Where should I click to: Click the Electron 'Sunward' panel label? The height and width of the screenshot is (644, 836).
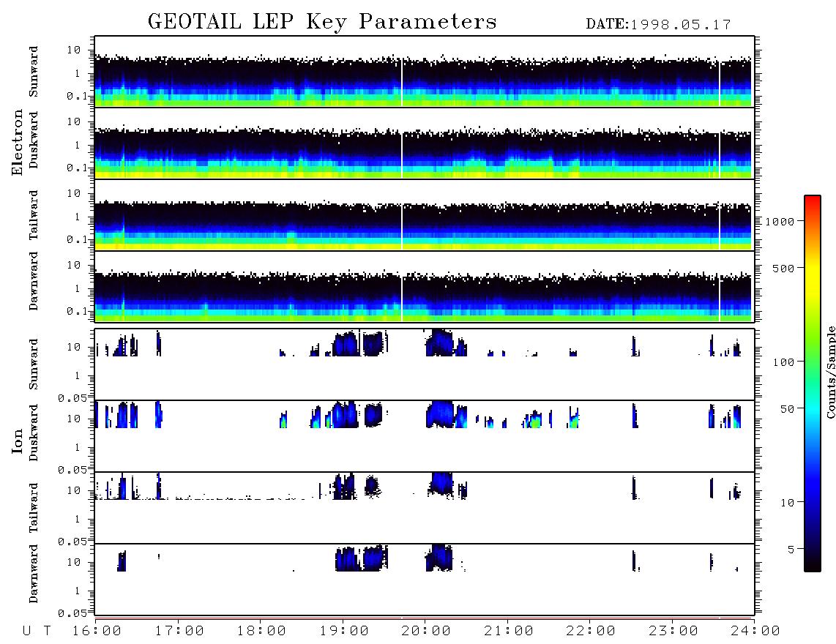click(34, 72)
